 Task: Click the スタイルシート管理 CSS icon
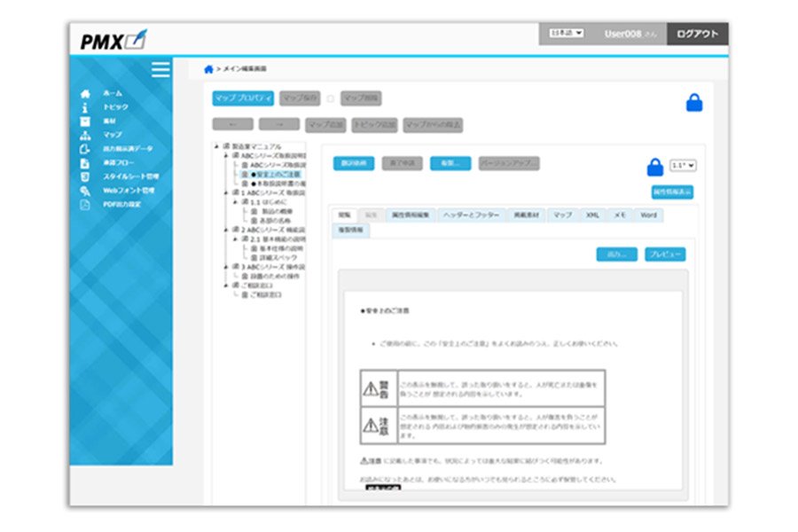85,176
